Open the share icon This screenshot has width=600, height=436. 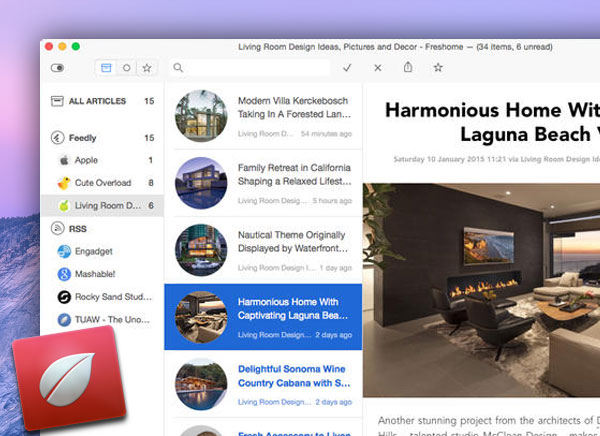click(x=408, y=67)
